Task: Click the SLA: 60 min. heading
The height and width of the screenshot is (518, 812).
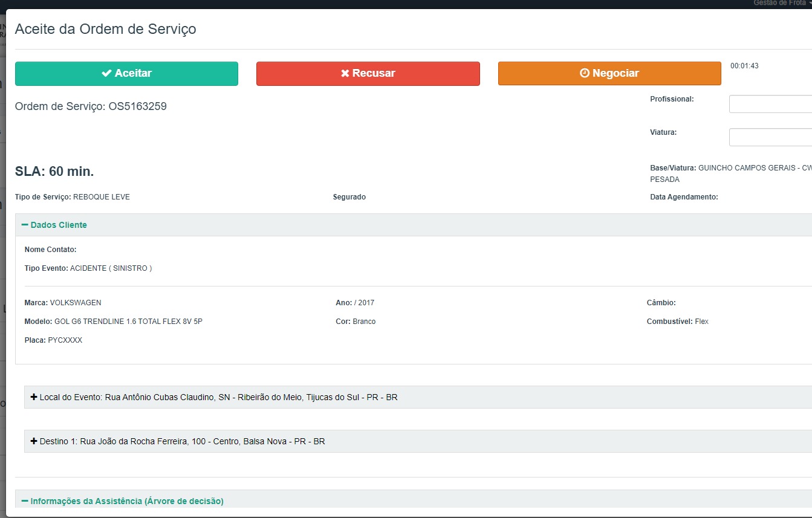Action: tap(54, 172)
